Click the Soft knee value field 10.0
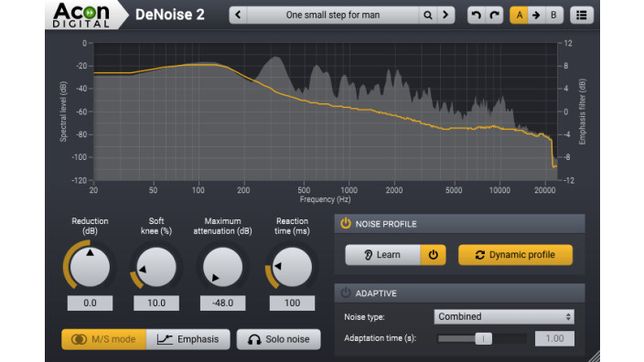This screenshot has width=644, height=362. tap(156, 303)
